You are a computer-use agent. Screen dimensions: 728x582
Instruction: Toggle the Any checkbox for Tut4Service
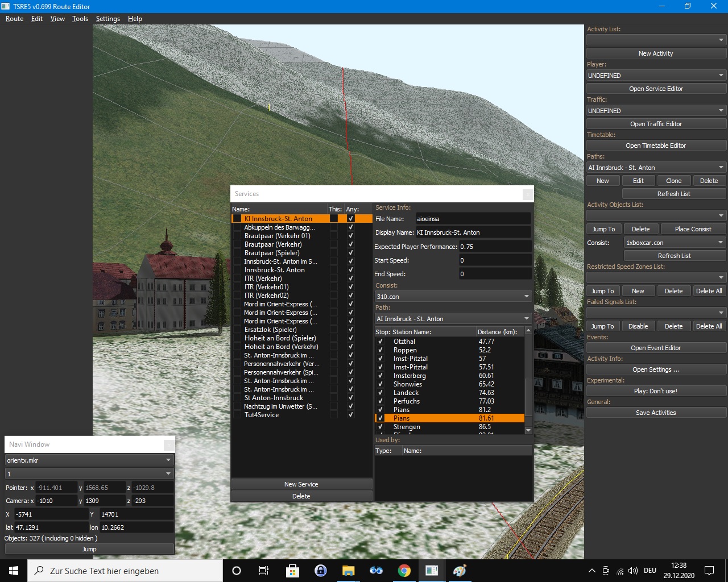coord(350,415)
